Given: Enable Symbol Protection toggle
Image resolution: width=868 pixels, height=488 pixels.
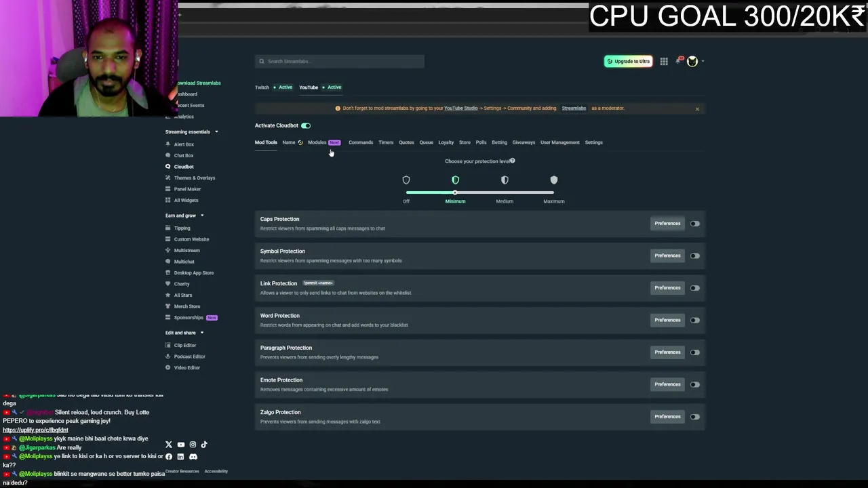Looking at the screenshot, I should tap(695, 256).
